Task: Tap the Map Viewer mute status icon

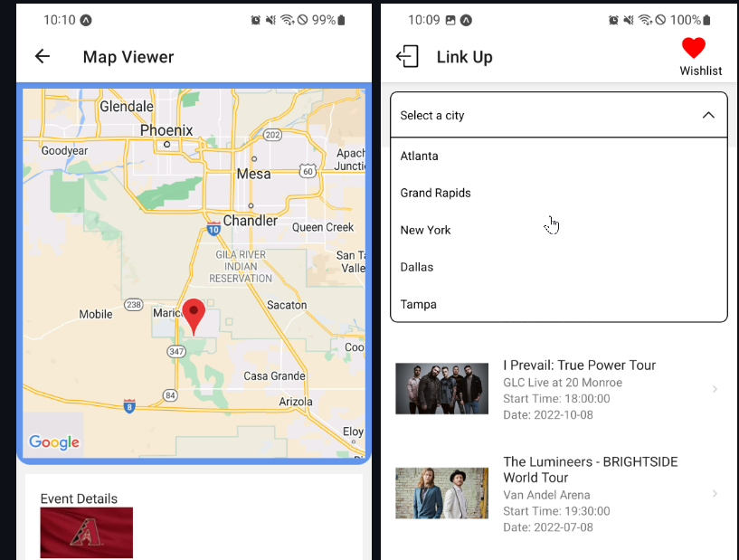Action: (x=270, y=20)
